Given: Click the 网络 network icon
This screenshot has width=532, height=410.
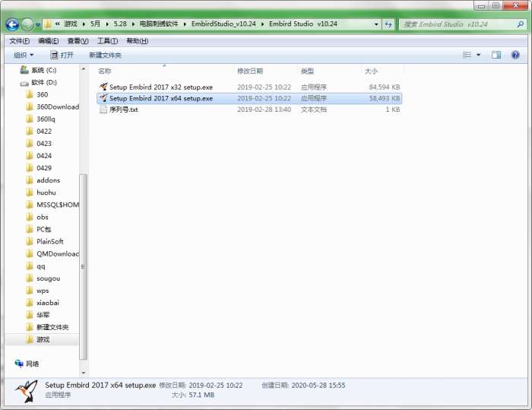Looking at the screenshot, I should [x=19, y=364].
